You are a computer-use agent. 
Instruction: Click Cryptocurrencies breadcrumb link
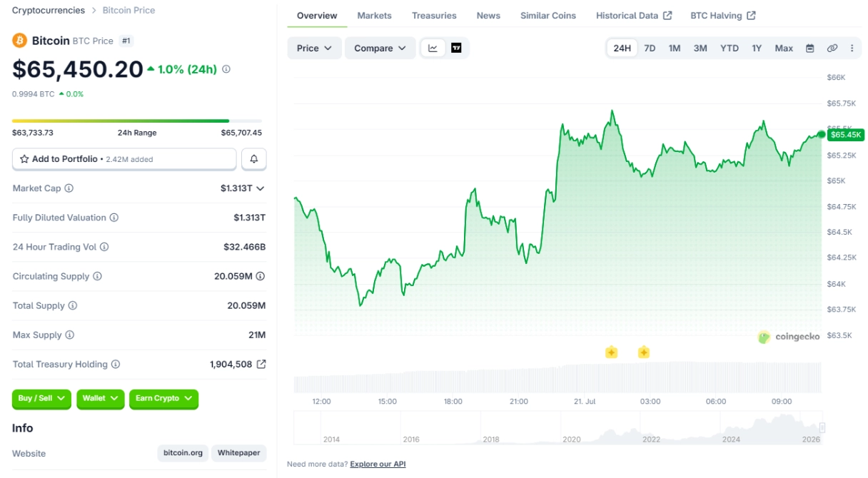[x=48, y=10]
